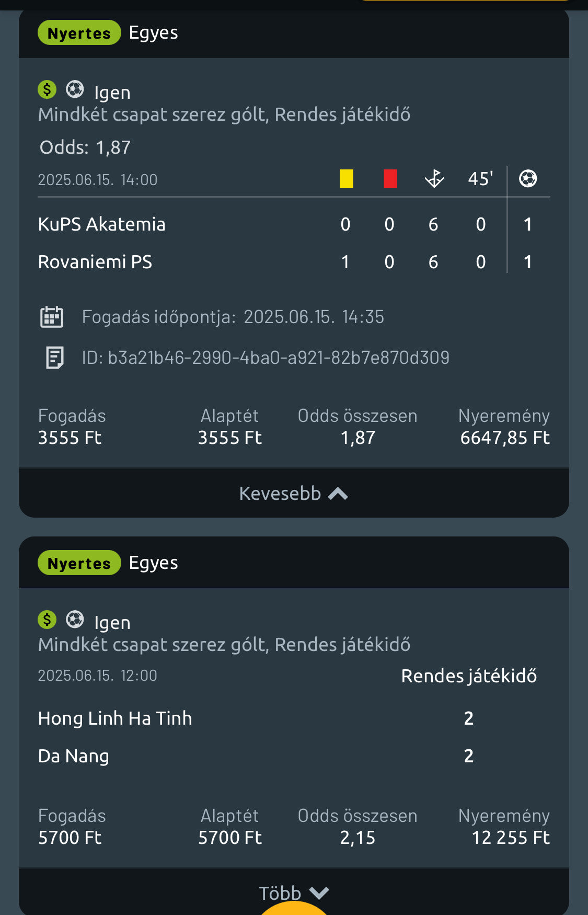Click the Nyertes badge on second bet
The height and width of the screenshot is (915, 588).
[79, 563]
